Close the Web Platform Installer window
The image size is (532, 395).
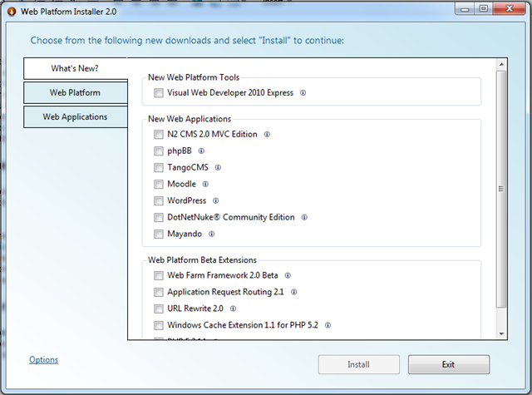point(510,9)
